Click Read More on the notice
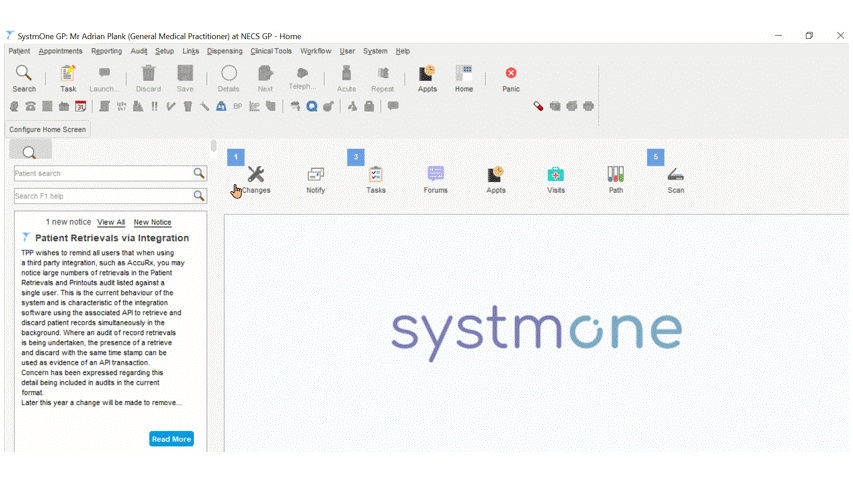 [x=171, y=439]
